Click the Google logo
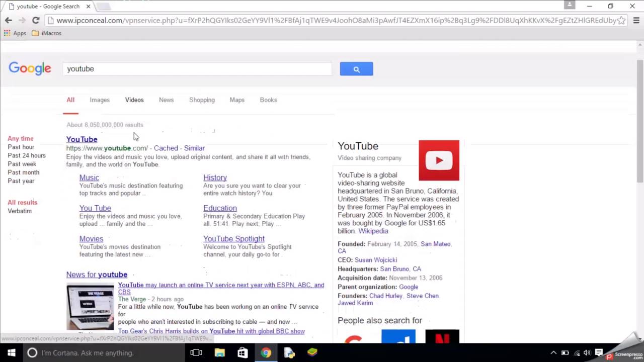644x362 pixels. pyautogui.click(x=30, y=69)
